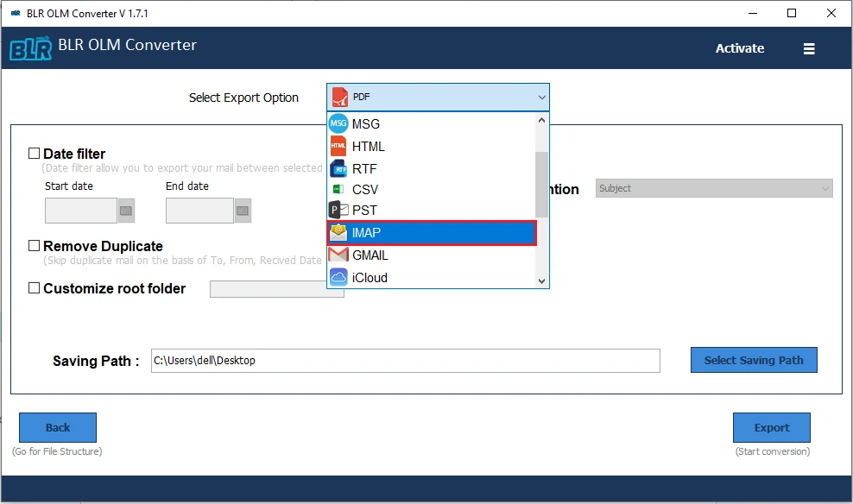Open the Activate menu
Image resolution: width=853 pixels, height=504 pixels.
pyautogui.click(x=739, y=48)
